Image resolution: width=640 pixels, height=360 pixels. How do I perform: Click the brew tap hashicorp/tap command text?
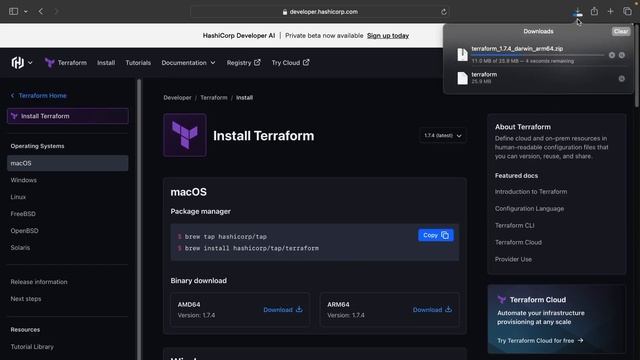(x=226, y=237)
